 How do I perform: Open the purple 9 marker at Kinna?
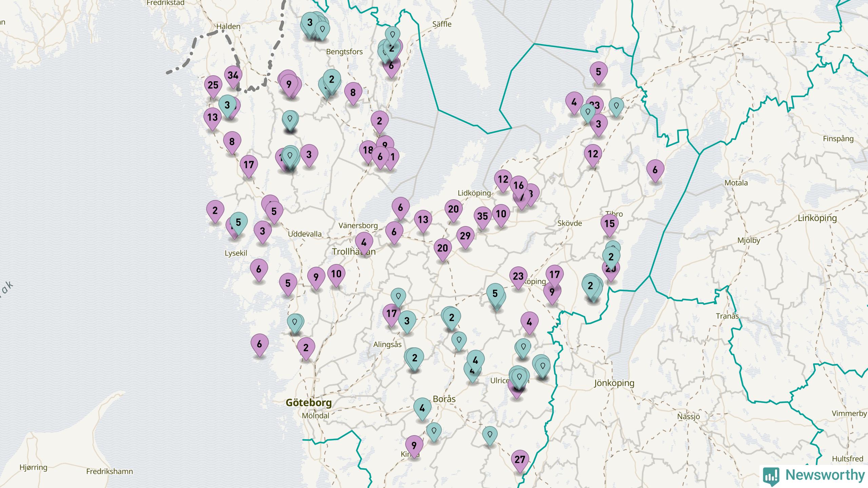pyautogui.click(x=414, y=446)
